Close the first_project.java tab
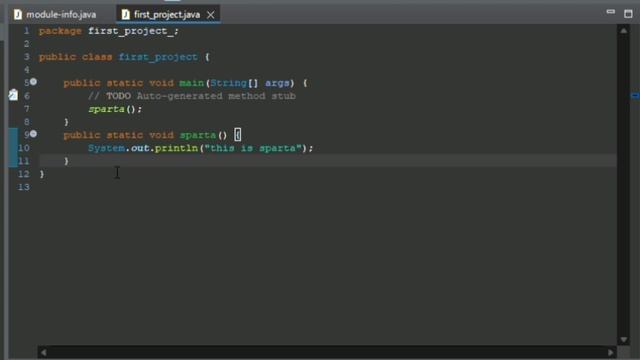The width and height of the screenshot is (640, 360). (211, 15)
